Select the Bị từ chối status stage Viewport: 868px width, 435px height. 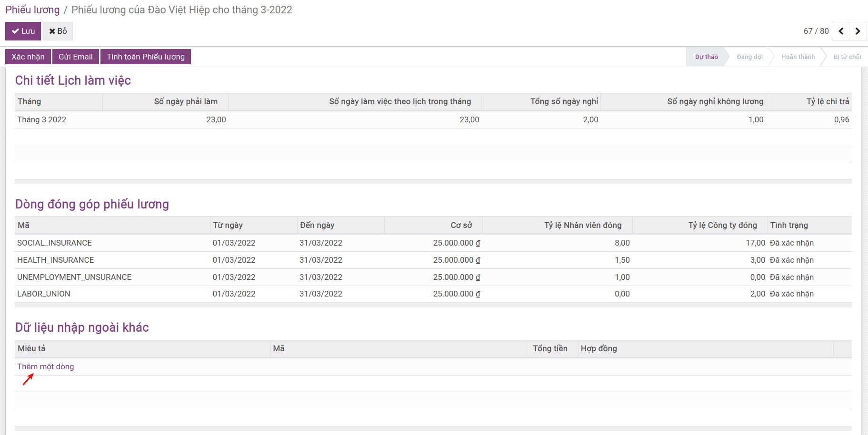847,57
